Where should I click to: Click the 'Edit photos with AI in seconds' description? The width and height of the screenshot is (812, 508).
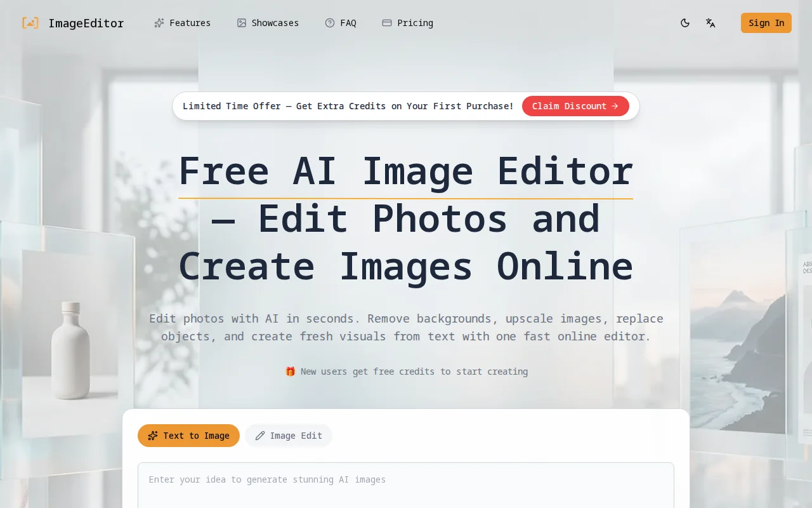tap(406, 328)
